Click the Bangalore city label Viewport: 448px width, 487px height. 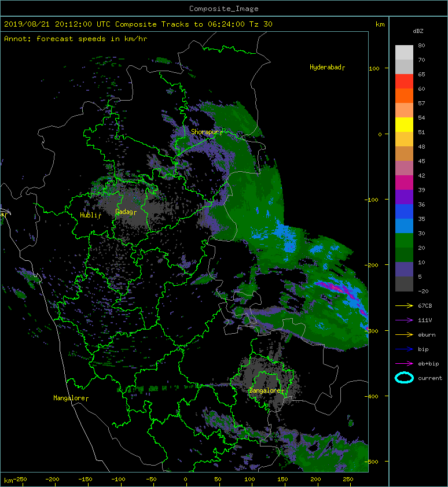(x=266, y=390)
